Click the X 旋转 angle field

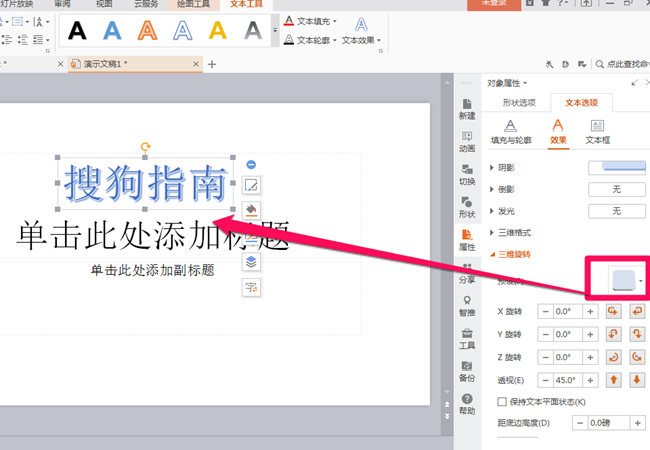pyautogui.click(x=568, y=311)
